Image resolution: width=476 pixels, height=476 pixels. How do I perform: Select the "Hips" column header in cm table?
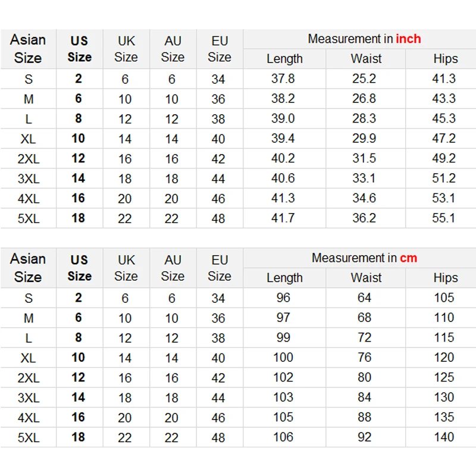[x=445, y=278]
